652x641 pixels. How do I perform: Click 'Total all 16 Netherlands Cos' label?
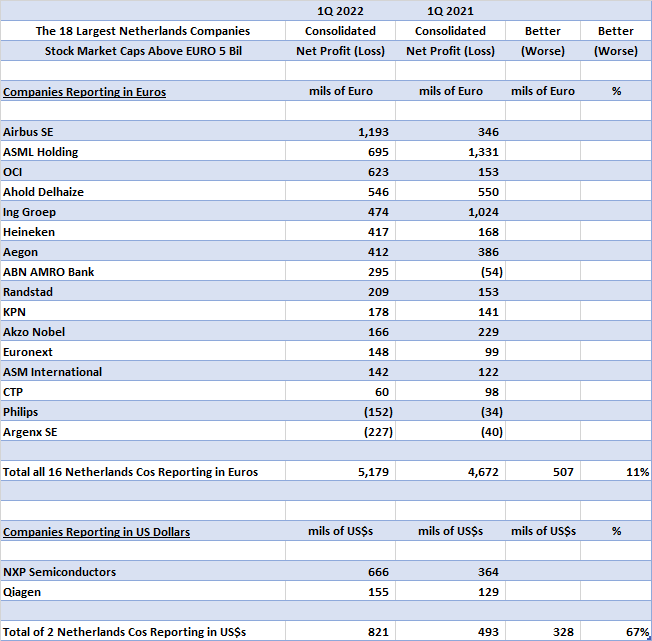[x=131, y=472]
